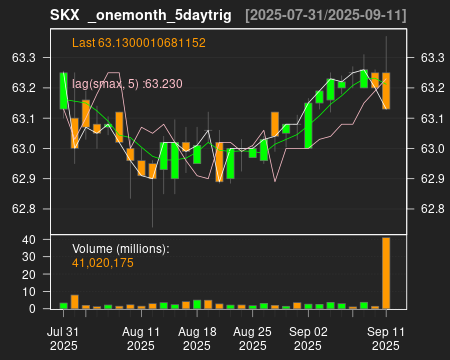This screenshot has width=450, height=360.
Task: Click the first green candlestick on Jul 31
Action: [64, 91]
